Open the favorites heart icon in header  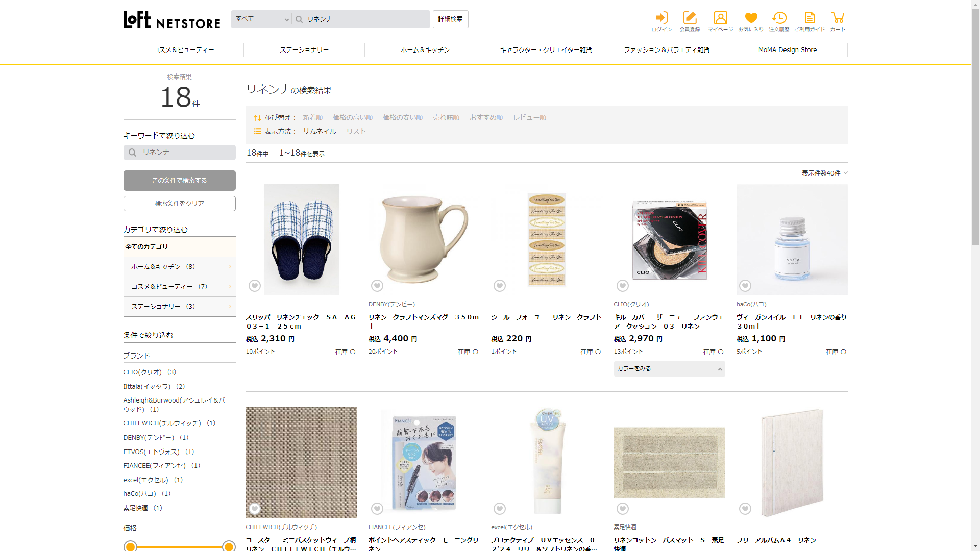point(751,18)
